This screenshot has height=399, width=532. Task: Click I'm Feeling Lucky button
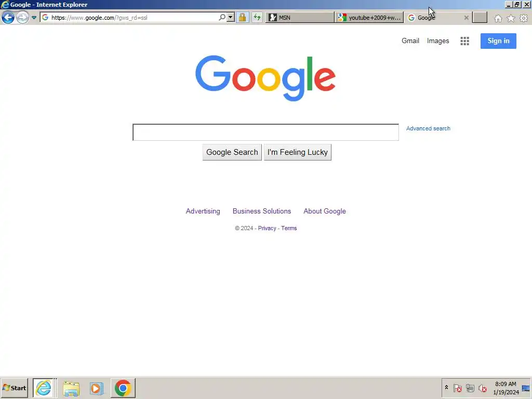pyautogui.click(x=298, y=152)
